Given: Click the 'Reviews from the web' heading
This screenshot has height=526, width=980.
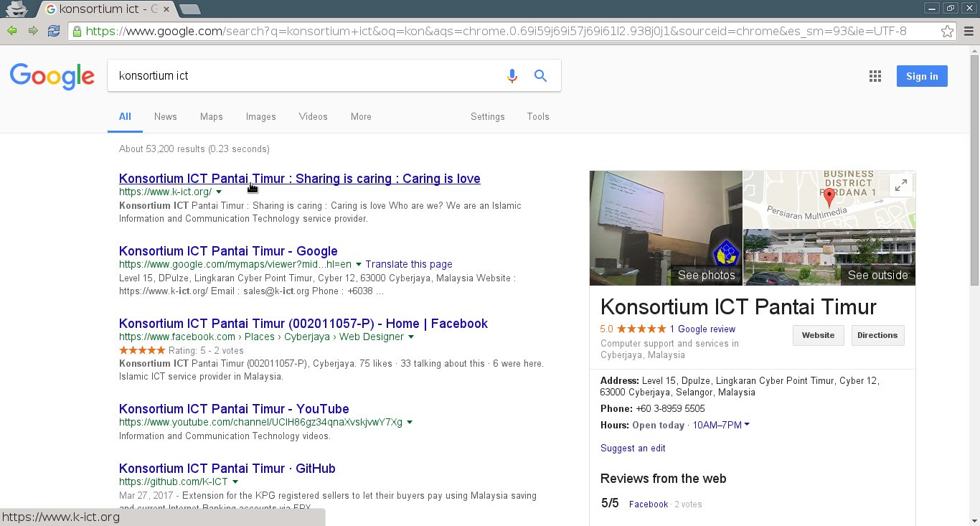Looking at the screenshot, I should point(663,479).
